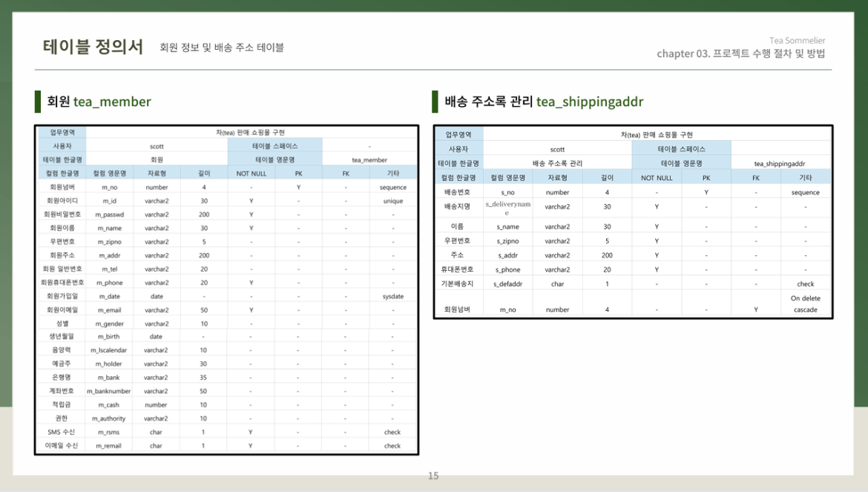
Task: Click the '배송 주소록 관리' table name cell
Action: click(x=557, y=163)
